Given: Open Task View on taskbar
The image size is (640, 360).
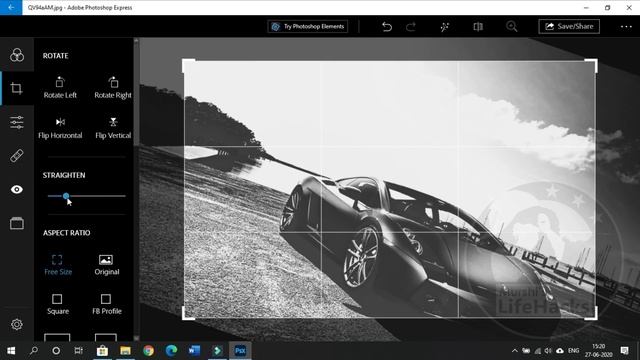Looking at the screenshot, I should point(79,351).
